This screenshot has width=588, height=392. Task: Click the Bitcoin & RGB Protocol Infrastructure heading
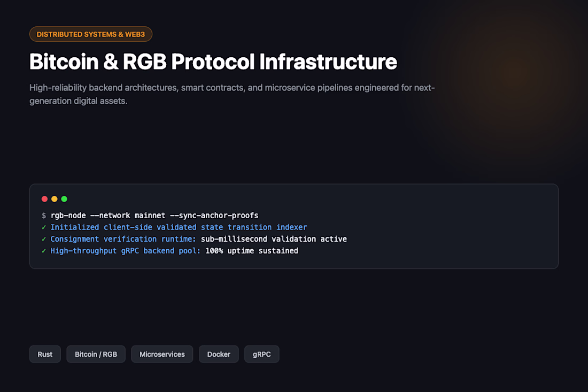click(213, 62)
